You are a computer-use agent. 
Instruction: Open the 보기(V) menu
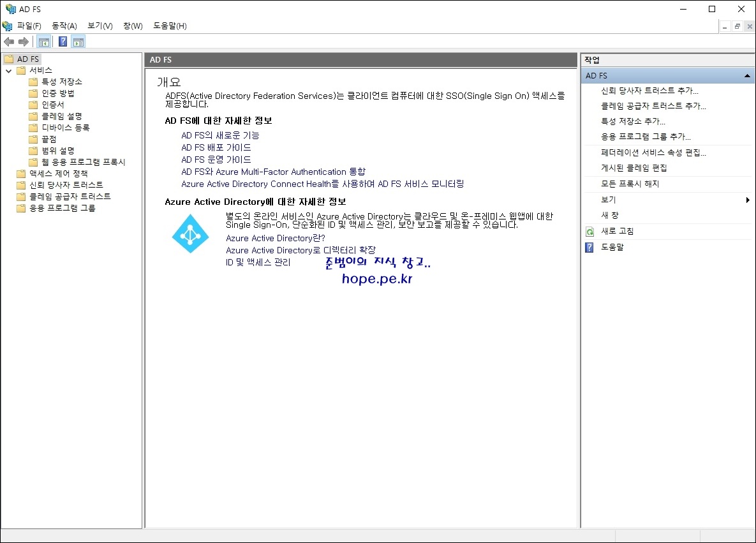pyautogui.click(x=100, y=26)
